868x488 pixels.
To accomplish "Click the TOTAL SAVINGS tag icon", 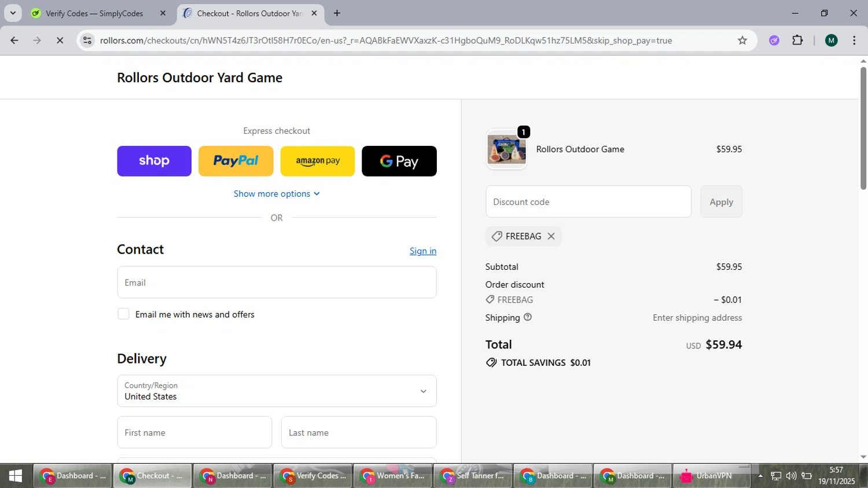I will click(491, 362).
